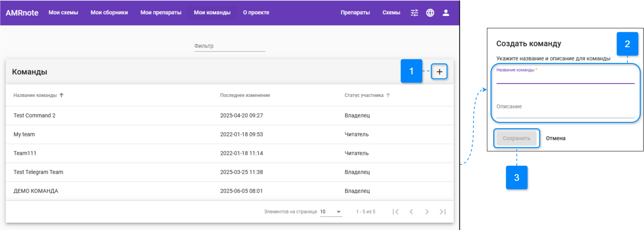Open items per page dropdown
The width and height of the screenshot is (644, 230).
(331, 212)
